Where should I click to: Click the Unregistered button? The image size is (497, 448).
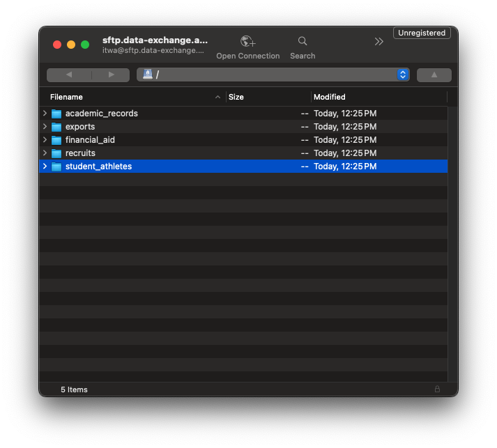422,33
